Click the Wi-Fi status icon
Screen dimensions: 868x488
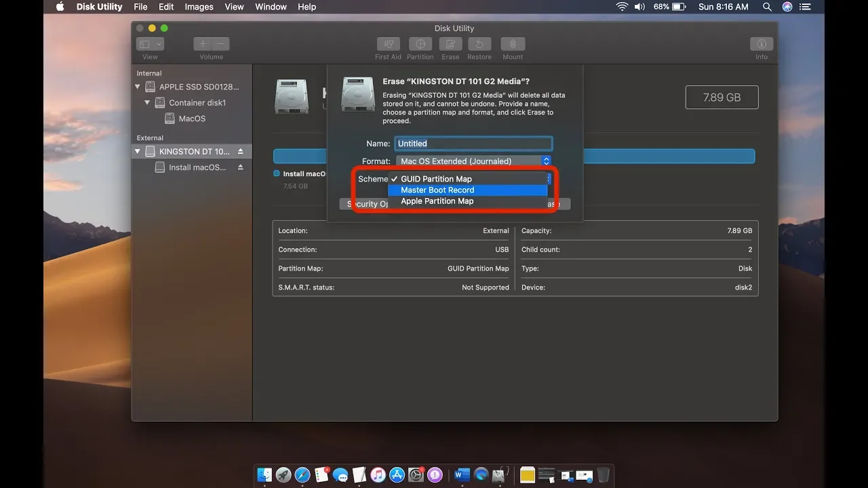point(622,7)
